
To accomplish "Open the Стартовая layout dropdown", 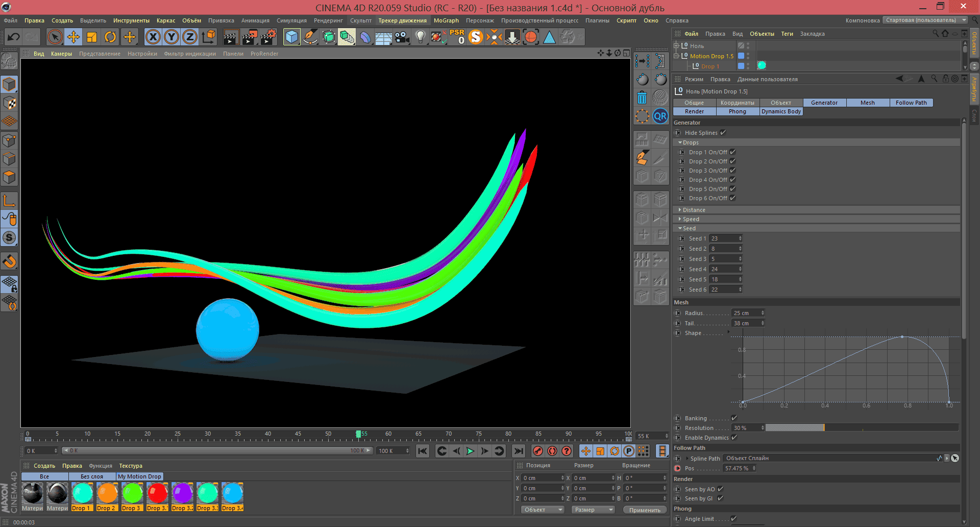I will (926, 20).
